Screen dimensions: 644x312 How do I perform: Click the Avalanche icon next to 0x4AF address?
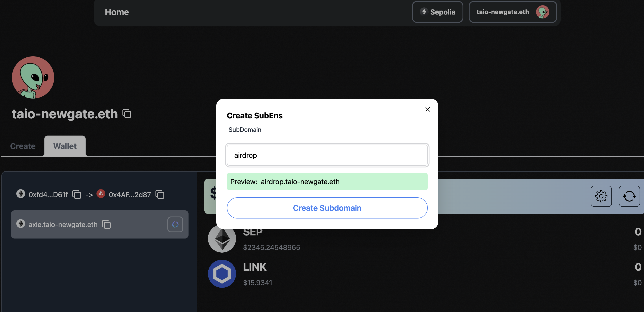pos(101,194)
